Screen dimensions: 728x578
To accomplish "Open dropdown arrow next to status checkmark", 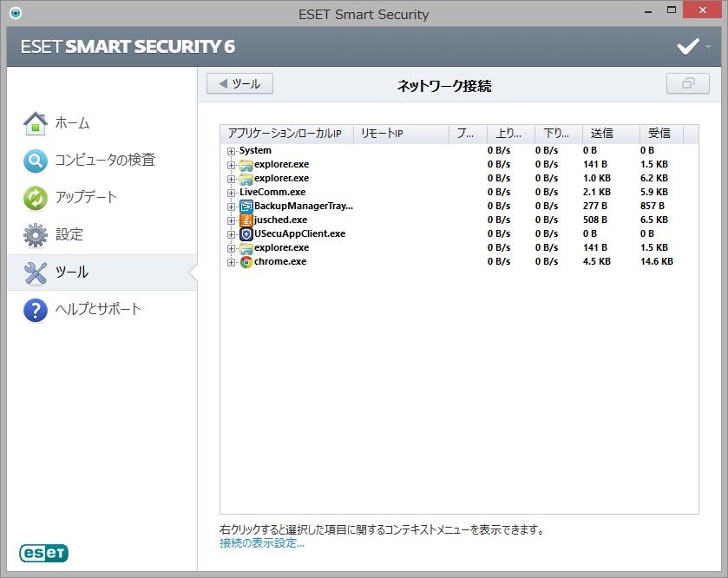I will coord(708,46).
